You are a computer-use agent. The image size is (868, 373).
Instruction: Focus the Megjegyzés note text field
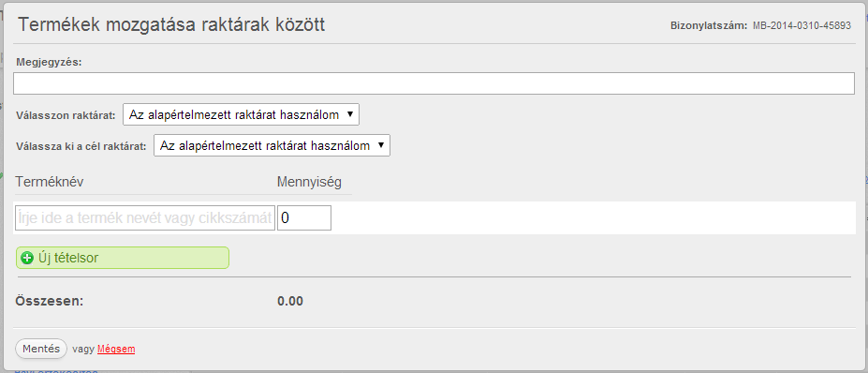point(434,83)
